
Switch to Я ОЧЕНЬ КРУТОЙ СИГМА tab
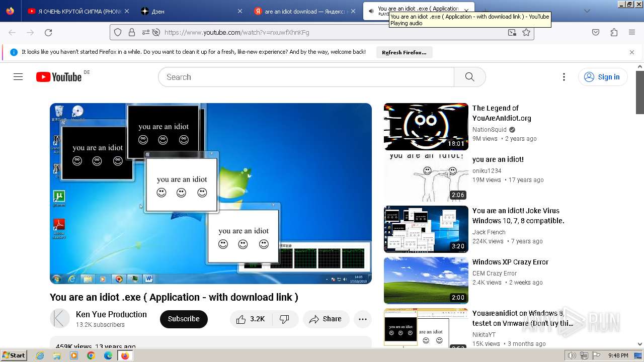78,11
